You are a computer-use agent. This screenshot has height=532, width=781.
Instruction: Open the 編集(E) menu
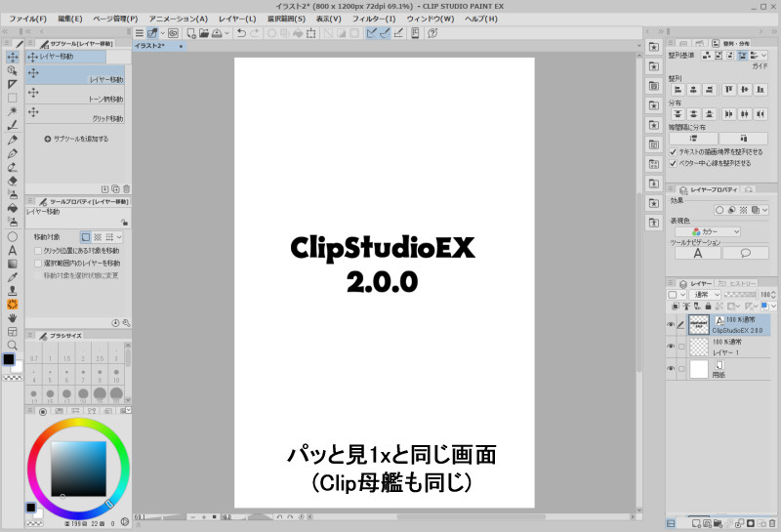coord(70,19)
